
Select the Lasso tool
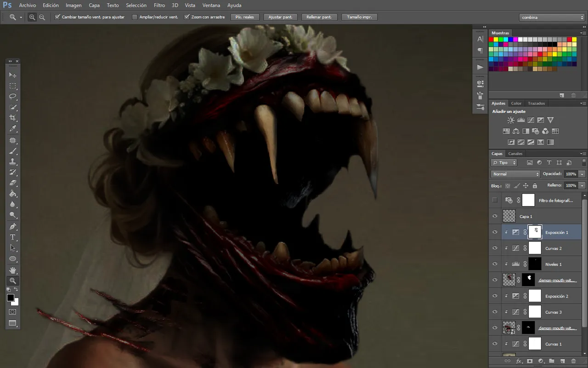click(x=13, y=97)
